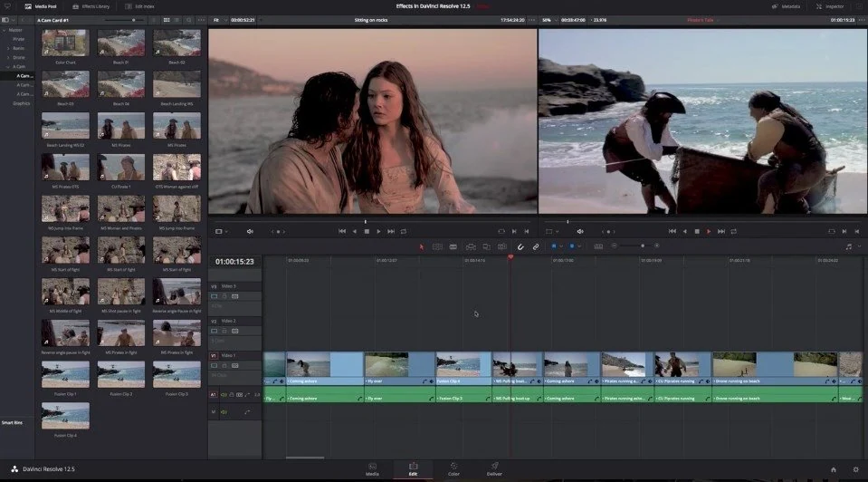
Task: Stop playback in the timeline viewer
Action: click(696, 232)
